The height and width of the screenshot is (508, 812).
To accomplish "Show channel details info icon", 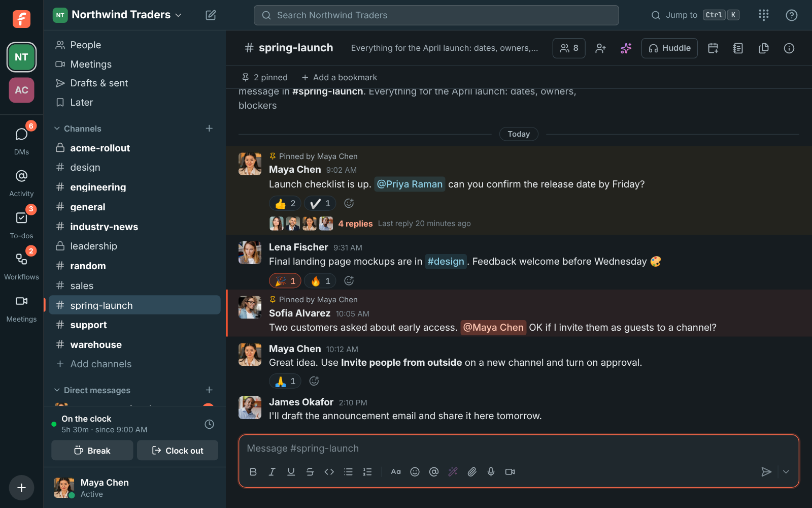I will click(x=789, y=48).
